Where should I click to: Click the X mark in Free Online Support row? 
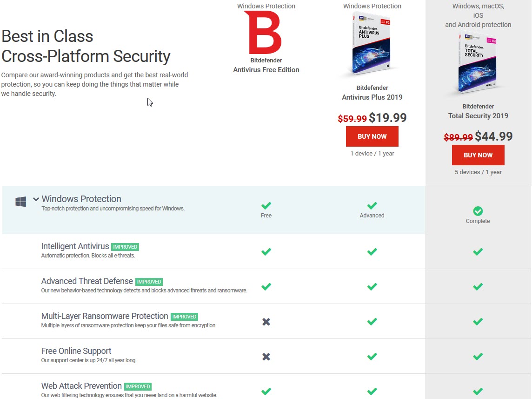pyautogui.click(x=266, y=357)
